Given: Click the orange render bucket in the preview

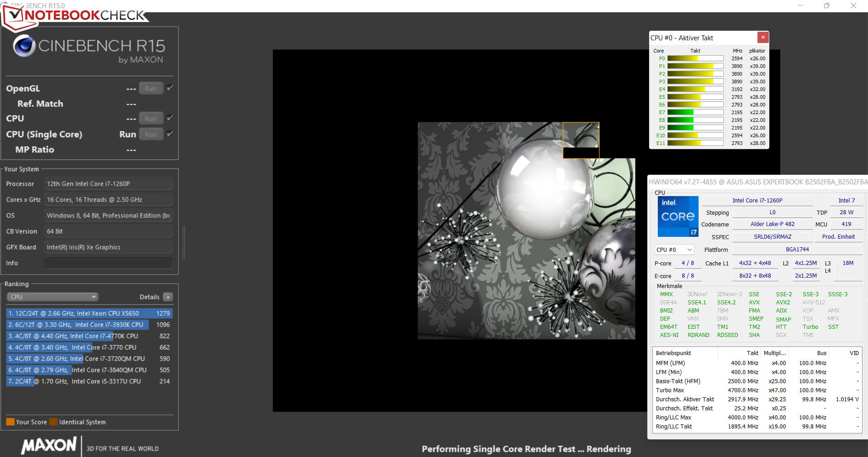Looking at the screenshot, I should pyautogui.click(x=581, y=140).
